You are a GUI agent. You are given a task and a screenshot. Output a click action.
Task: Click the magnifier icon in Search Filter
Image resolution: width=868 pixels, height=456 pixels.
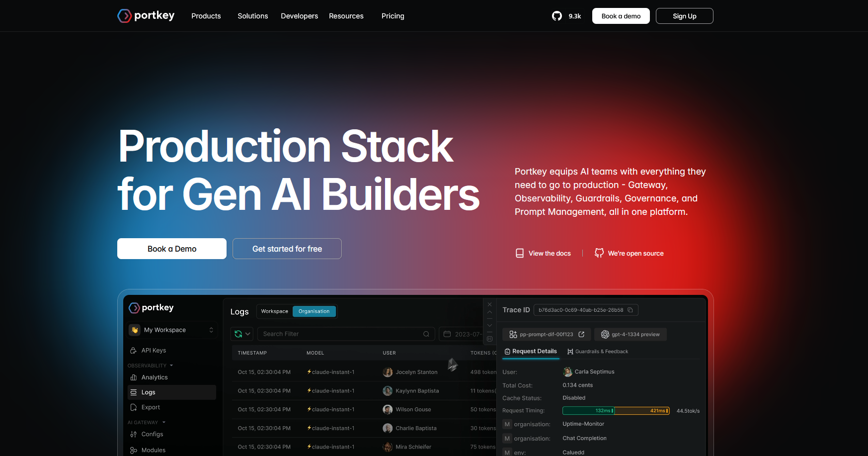pos(426,334)
